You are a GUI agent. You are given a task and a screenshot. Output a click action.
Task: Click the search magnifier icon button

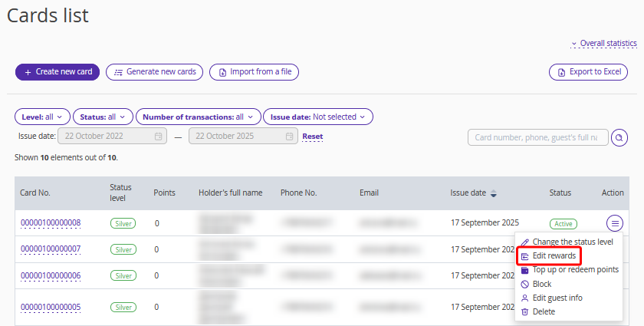click(x=619, y=137)
